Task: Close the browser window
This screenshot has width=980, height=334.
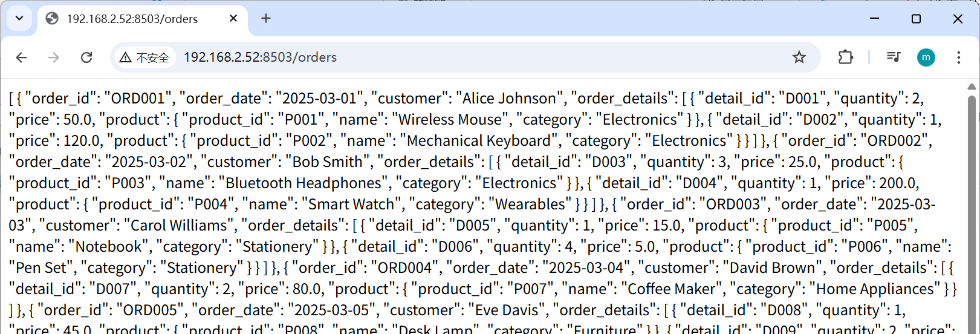Action: tap(958, 19)
